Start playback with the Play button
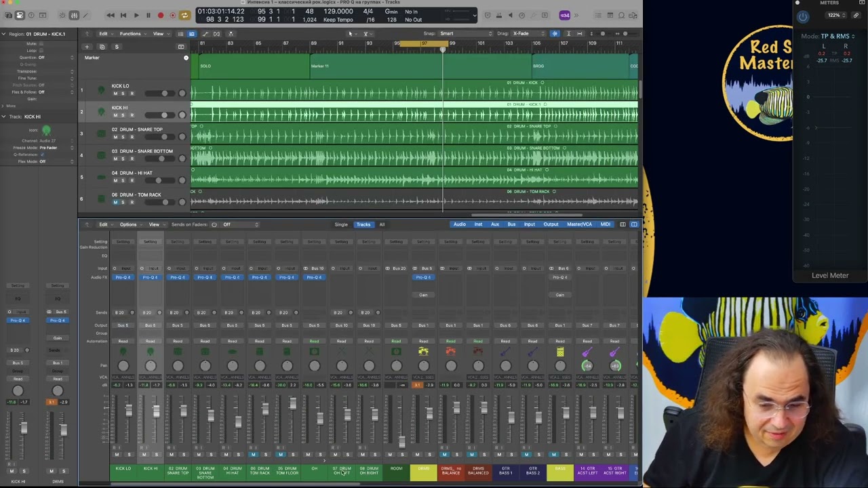This screenshot has height=488, width=868. tap(136, 15)
